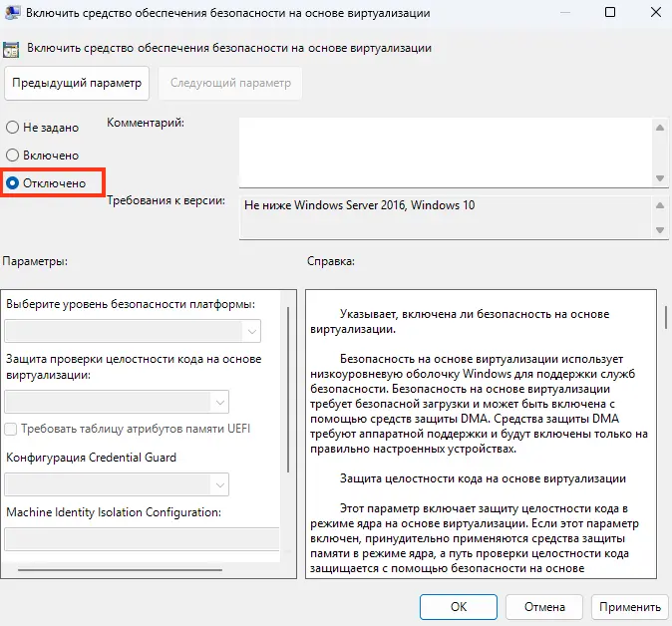Click "Следующий параметр" button
This screenshot has width=672, height=626.
(x=230, y=83)
